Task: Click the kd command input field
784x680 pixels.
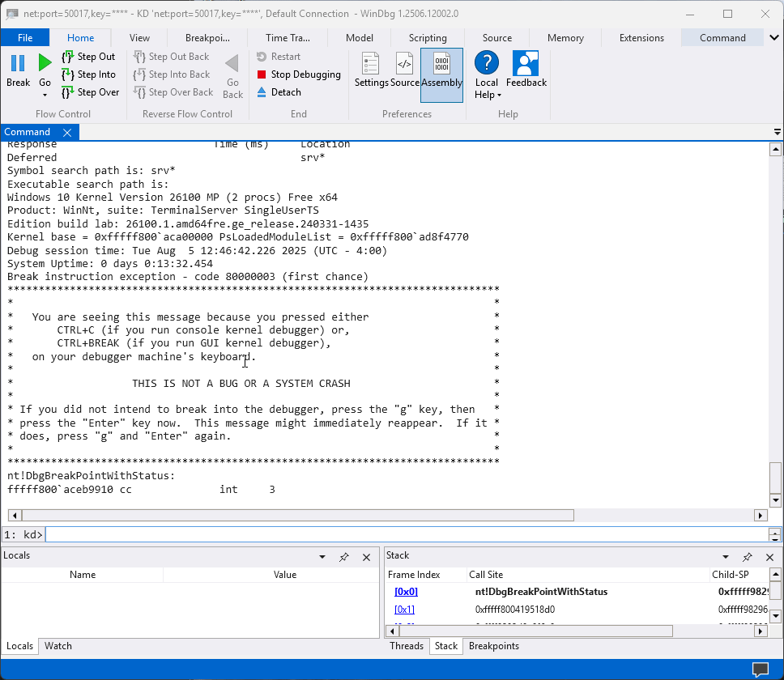Action: [407, 534]
